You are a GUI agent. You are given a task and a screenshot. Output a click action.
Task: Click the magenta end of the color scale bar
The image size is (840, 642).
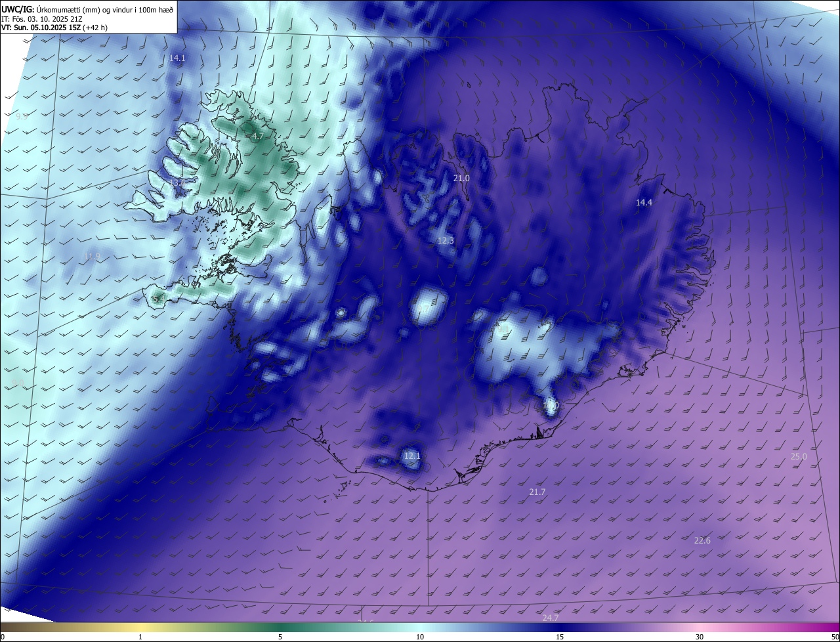(x=824, y=627)
